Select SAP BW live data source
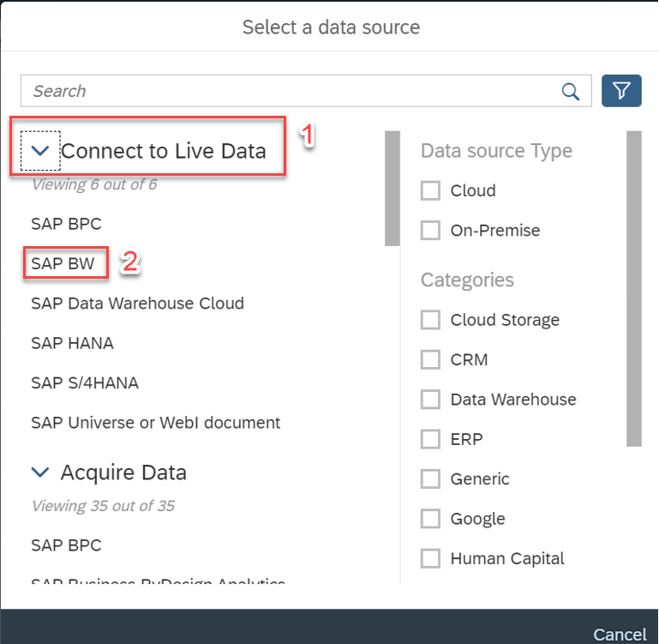Screen dimensions: 659x644 click(63, 263)
